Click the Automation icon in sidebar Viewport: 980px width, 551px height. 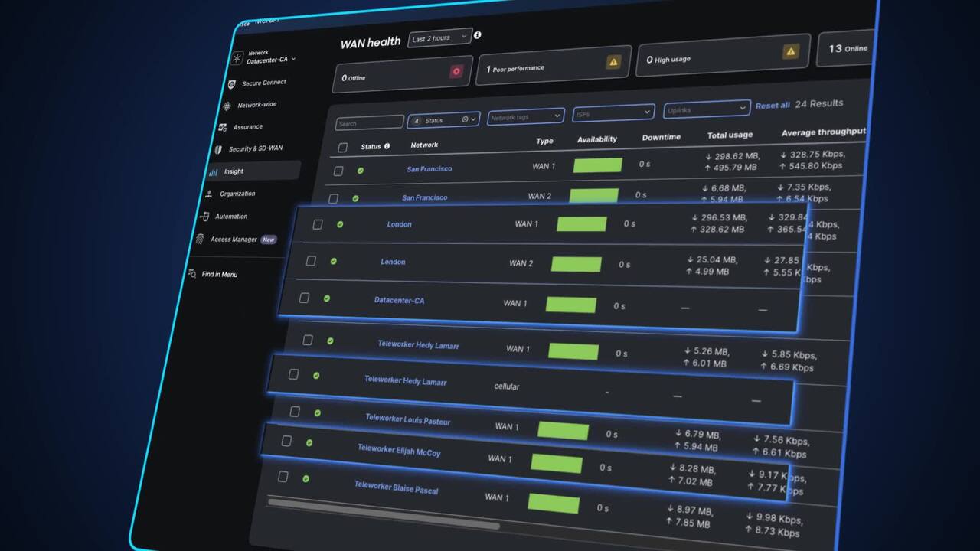click(x=204, y=217)
